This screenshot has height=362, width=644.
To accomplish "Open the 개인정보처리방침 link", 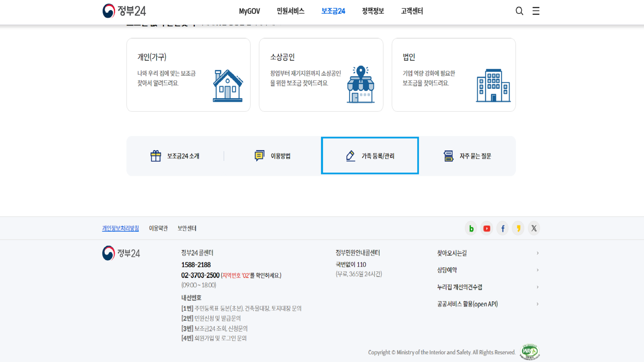I will (x=120, y=228).
